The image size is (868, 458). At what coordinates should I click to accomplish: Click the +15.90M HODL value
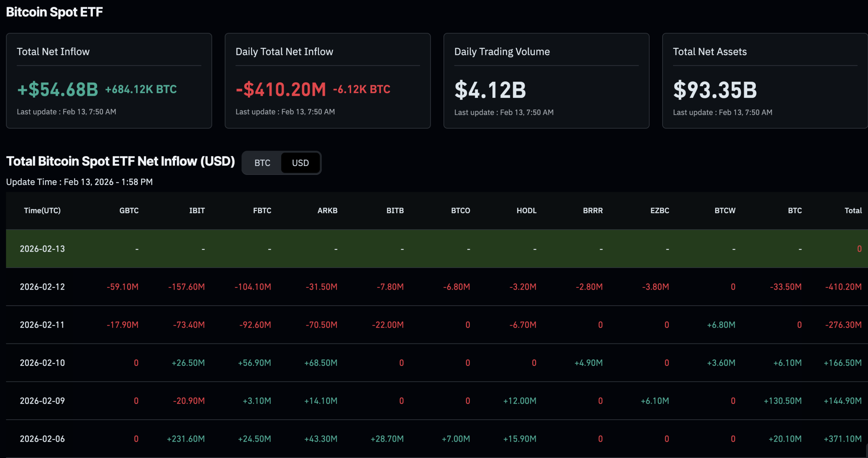pos(520,438)
